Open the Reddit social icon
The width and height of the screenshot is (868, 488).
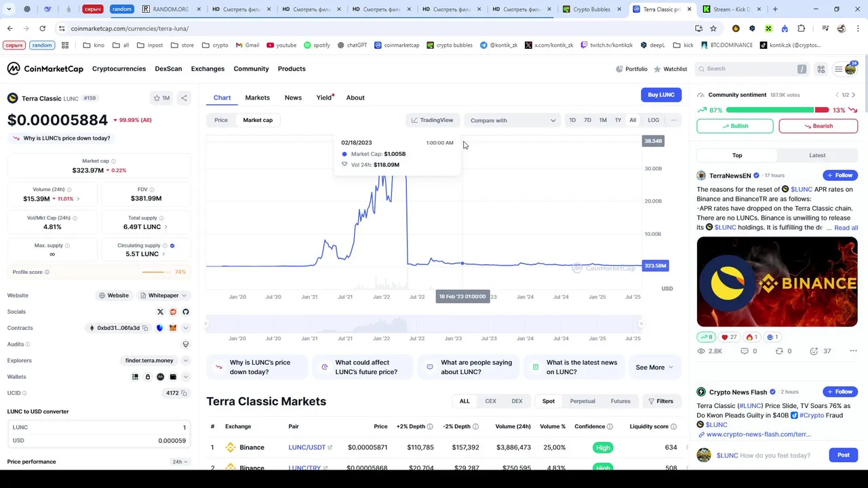(173, 312)
